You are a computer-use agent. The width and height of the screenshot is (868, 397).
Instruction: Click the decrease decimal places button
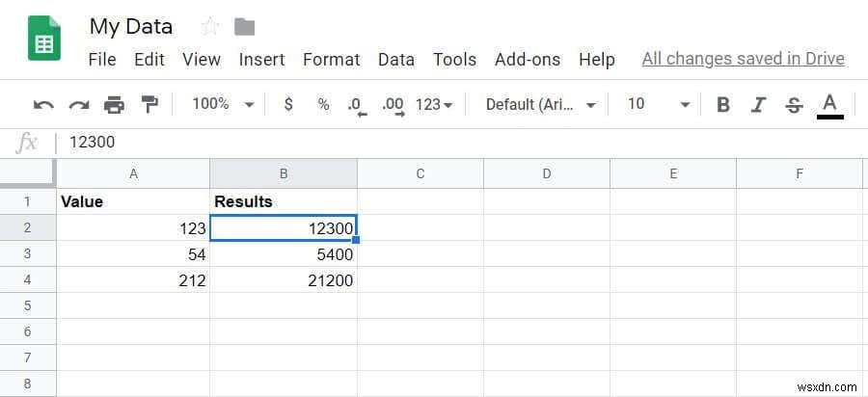click(357, 104)
